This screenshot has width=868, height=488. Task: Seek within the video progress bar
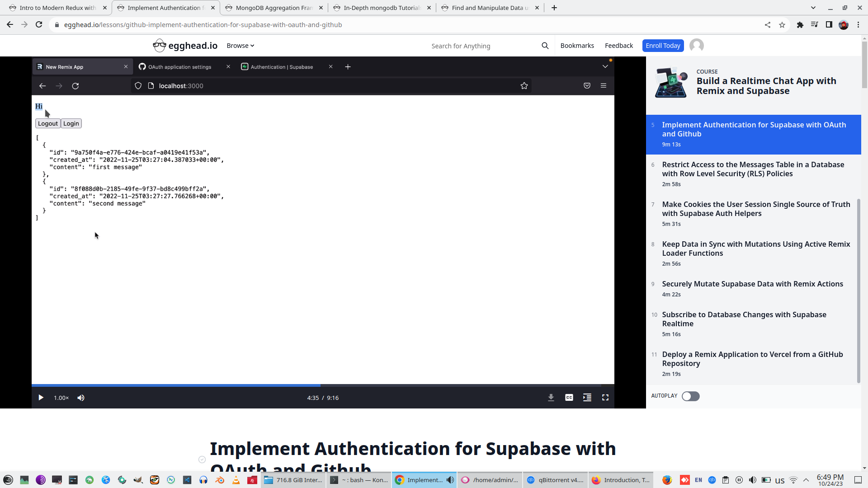coord(407,385)
